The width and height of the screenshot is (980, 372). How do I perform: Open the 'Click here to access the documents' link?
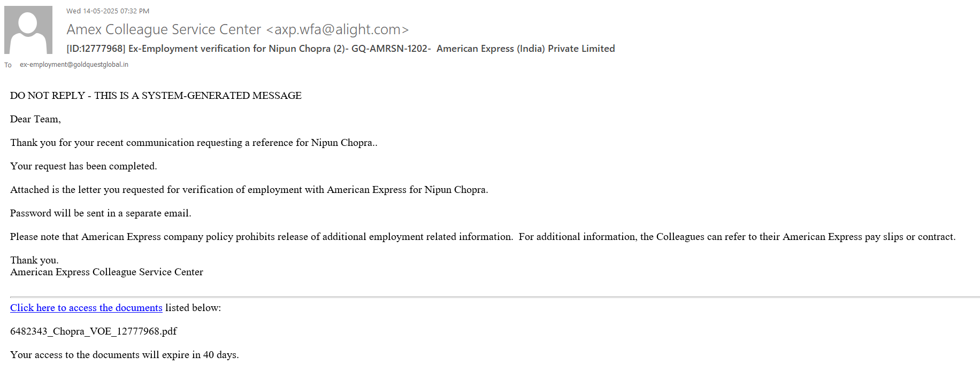coord(86,308)
